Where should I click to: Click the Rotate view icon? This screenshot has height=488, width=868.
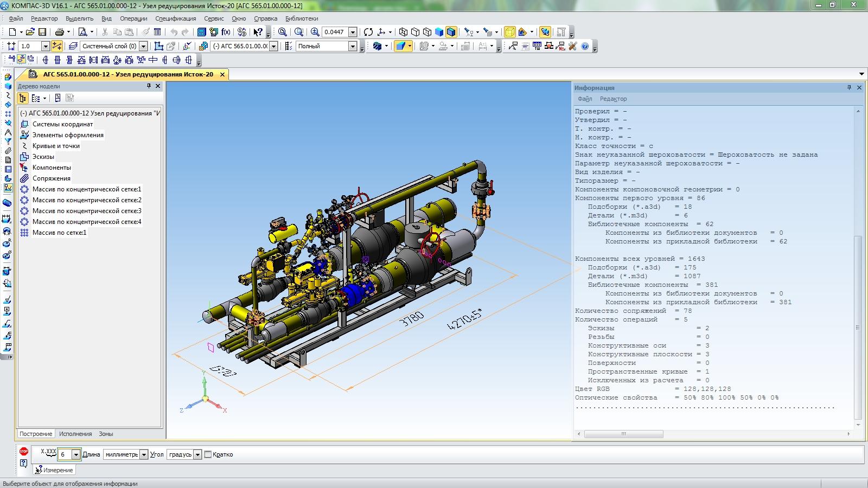click(x=368, y=32)
